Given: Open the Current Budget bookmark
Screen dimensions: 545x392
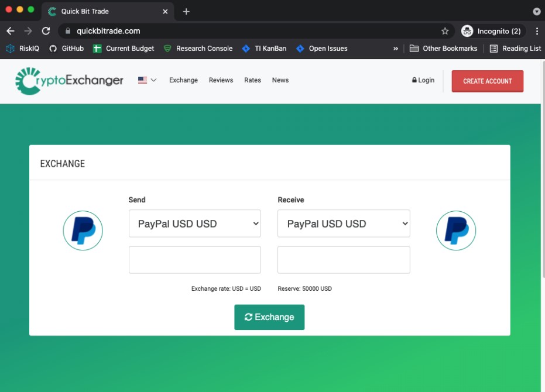Looking at the screenshot, I should click(x=124, y=49).
